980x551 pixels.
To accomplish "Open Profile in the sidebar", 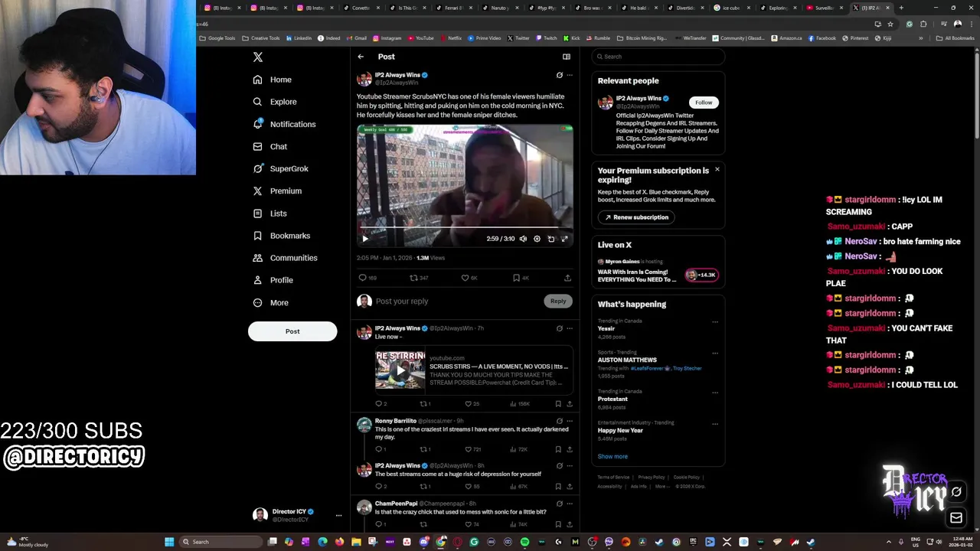I will coord(273,280).
